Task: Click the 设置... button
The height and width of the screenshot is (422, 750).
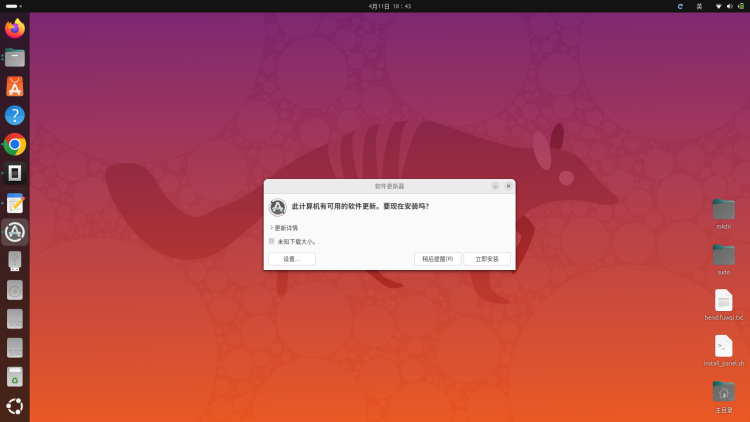Action: 291,259
